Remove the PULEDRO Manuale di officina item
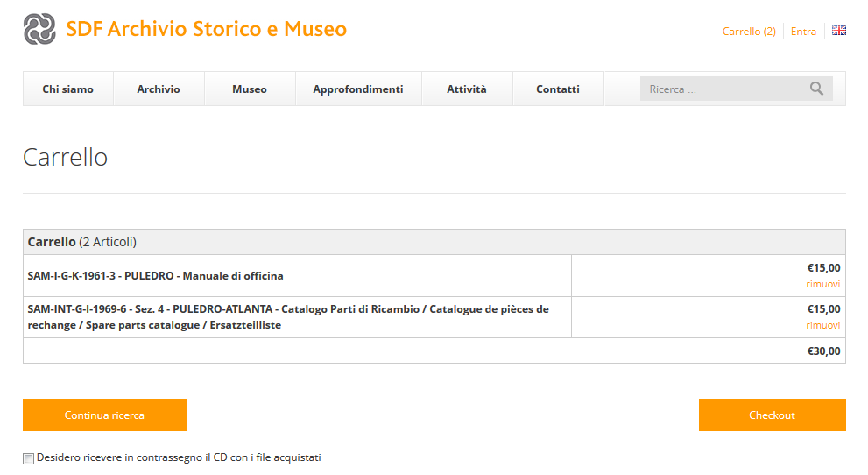This screenshot has width=868, height=475. (822, 284)
